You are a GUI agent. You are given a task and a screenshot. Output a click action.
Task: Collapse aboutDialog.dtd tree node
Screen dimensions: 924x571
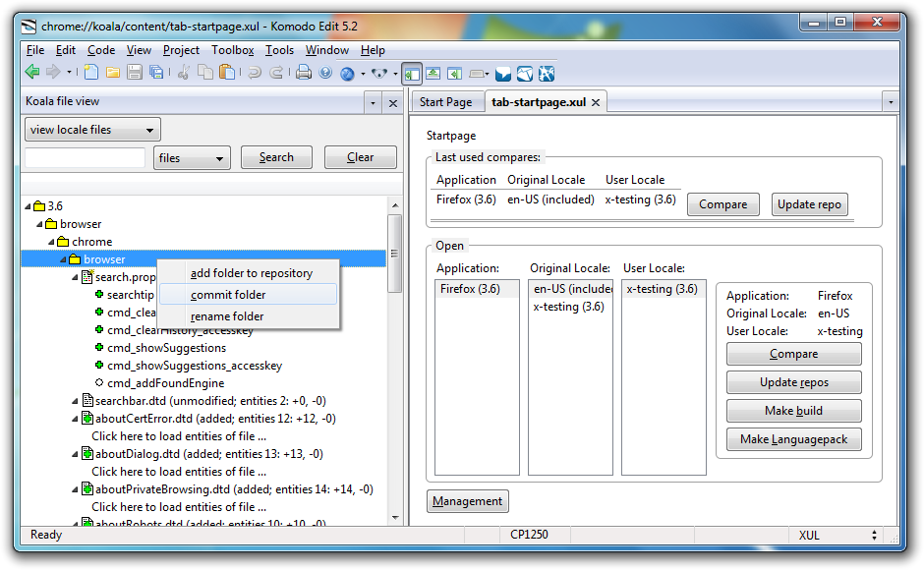pos(75,454)
